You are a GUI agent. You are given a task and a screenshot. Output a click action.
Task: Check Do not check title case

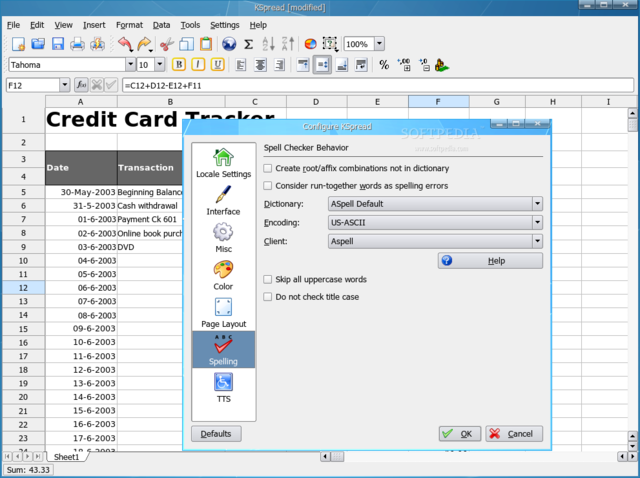(x=268, y=297)
